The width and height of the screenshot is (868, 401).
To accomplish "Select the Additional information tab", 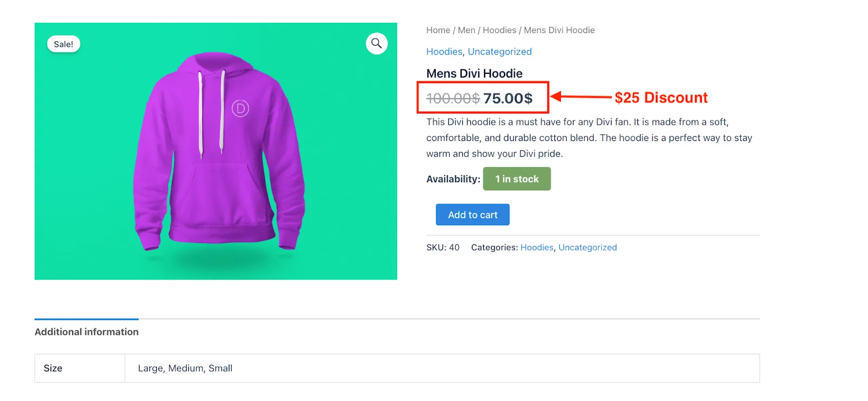I will pyautogui.click(x=87, y=332).
